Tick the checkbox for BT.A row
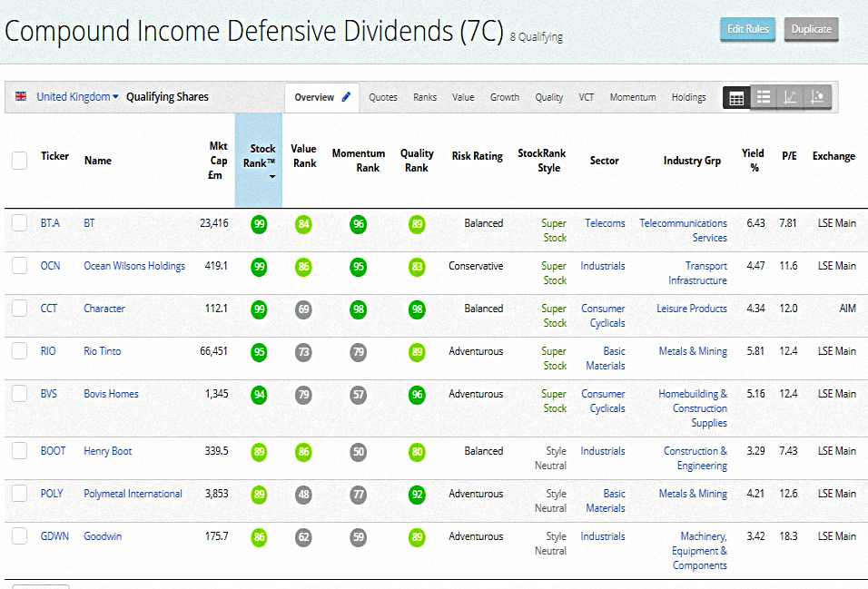868x589 pixels. click(x=19, y=223)
